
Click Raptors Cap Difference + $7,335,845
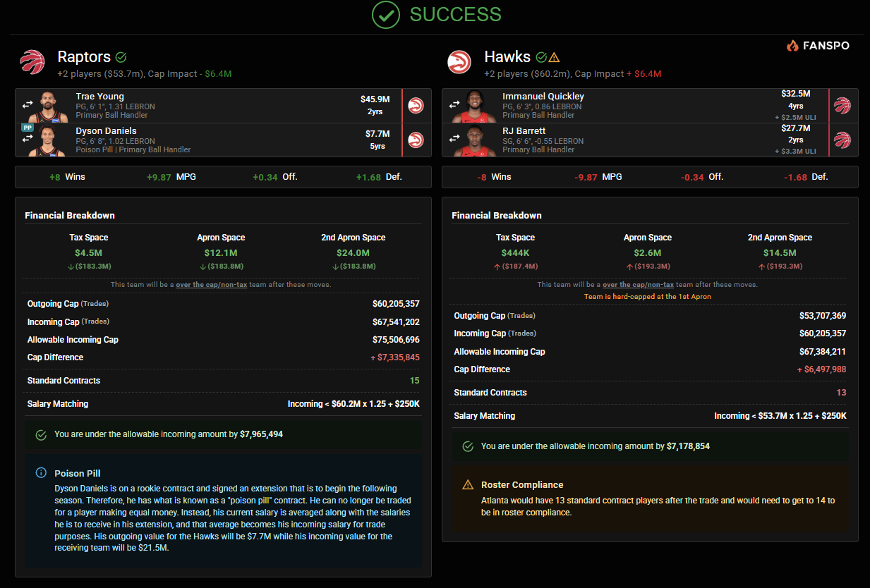tap(395, 357)
